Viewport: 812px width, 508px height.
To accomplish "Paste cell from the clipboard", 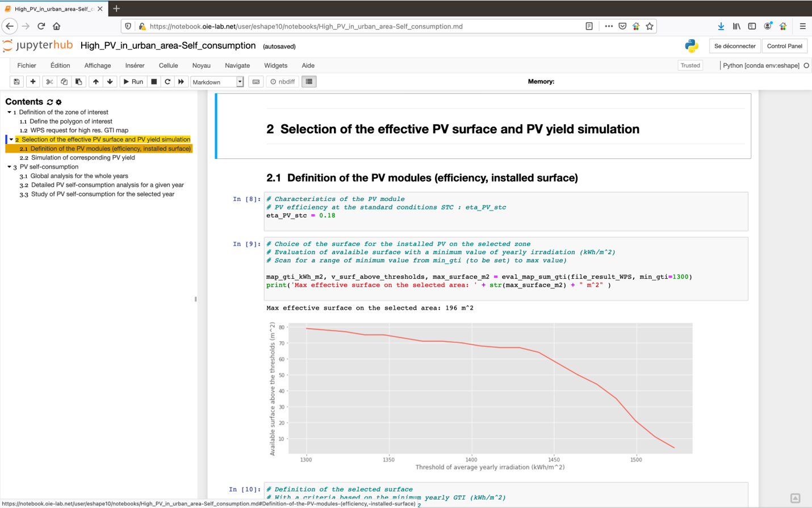I will (79, 81).
